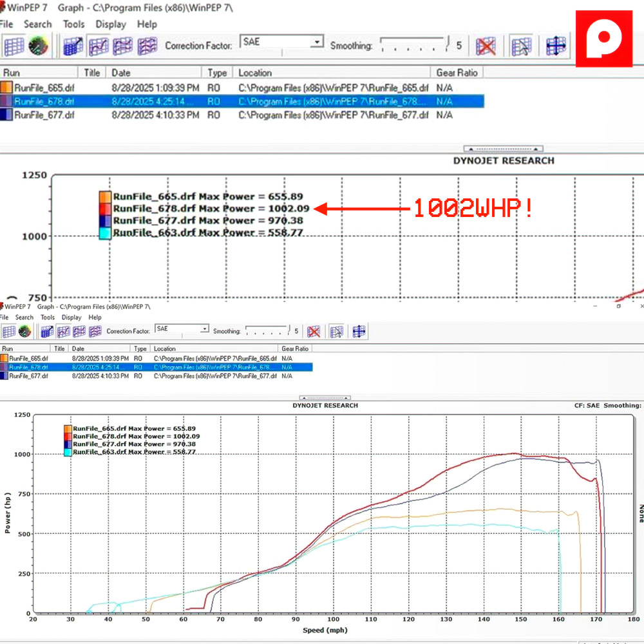The height and width of the screenshot is (644, 644).
Task: Open the Display menu in smaller window
Action: (71, 317)
